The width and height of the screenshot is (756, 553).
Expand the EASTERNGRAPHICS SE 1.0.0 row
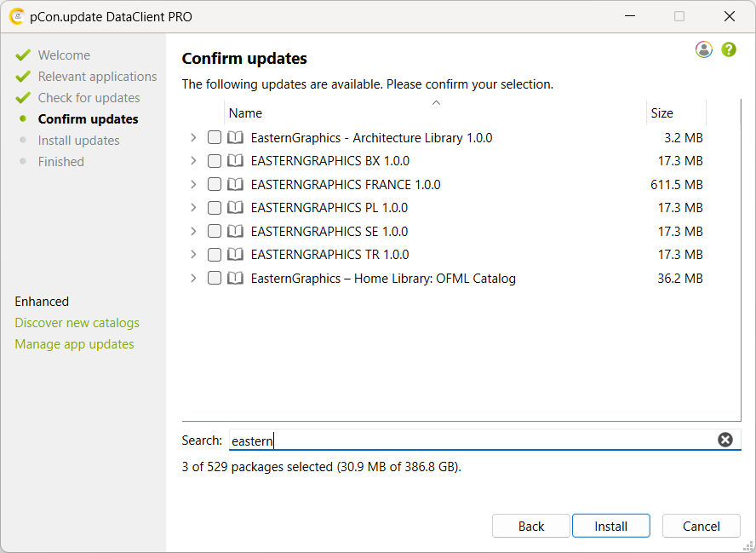coord(193,231)
